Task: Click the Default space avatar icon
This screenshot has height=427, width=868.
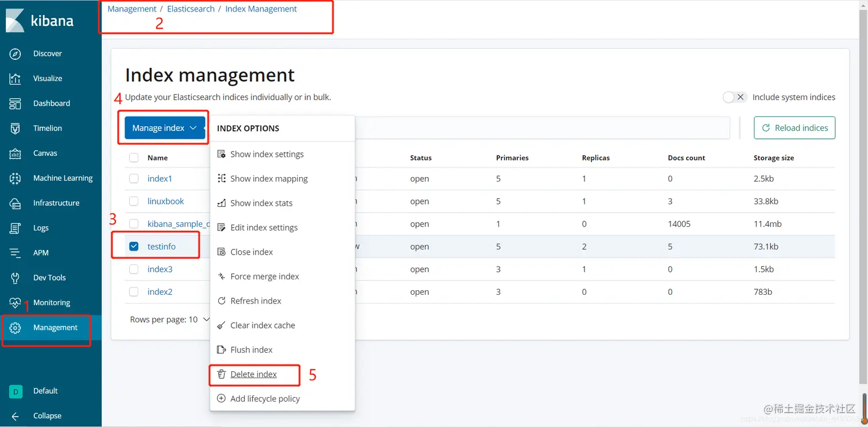Action: point(15,391)
